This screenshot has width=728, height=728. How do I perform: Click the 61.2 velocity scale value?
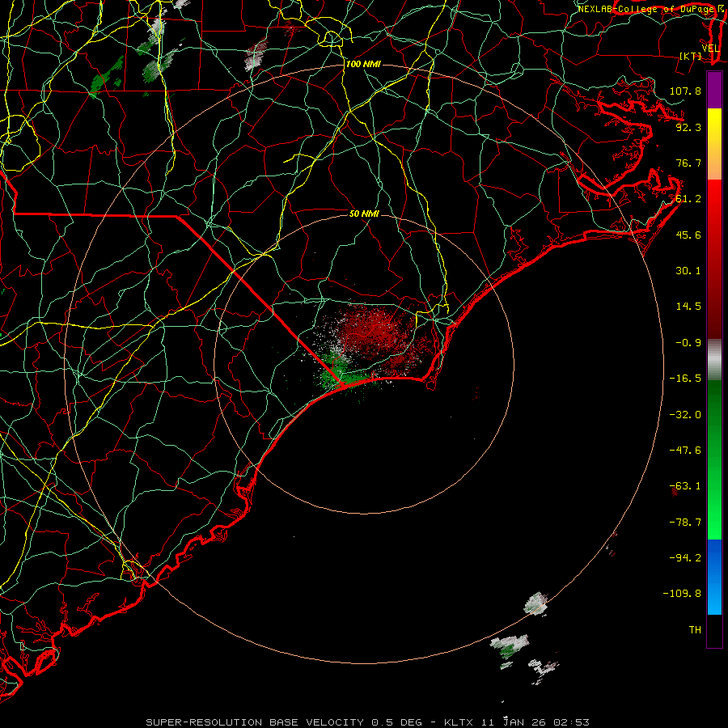(688, 199)
